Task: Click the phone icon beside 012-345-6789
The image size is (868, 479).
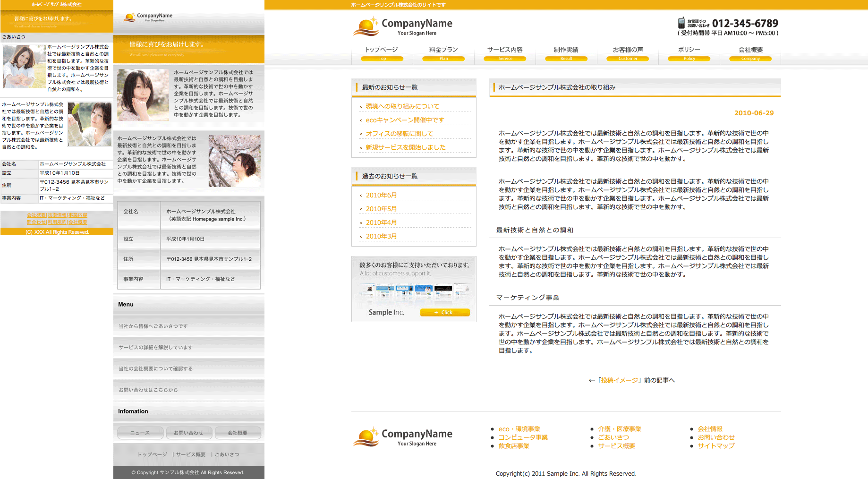Action: tap(681, 23)
